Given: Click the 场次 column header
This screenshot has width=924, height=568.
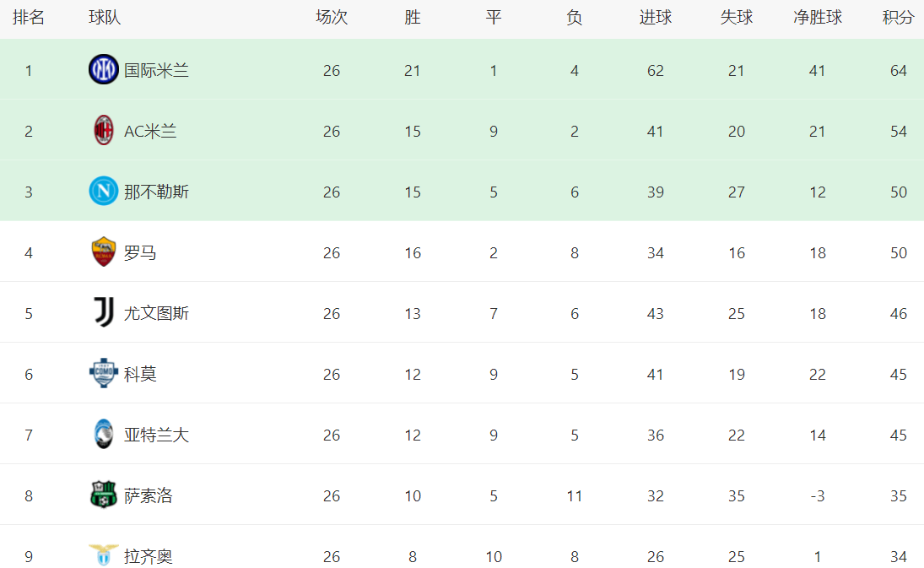Looking at the screenshot, I should 331,18.
